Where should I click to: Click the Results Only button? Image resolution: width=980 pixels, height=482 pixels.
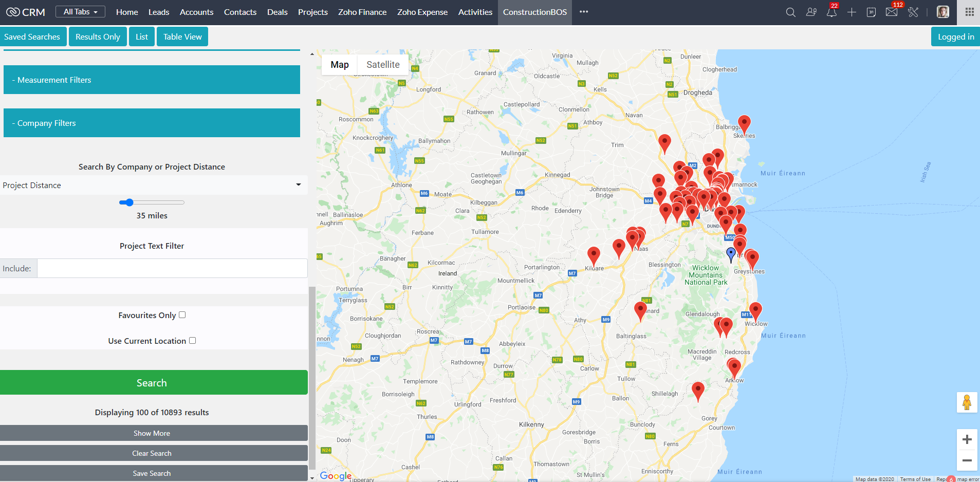(x=98, y=36)
